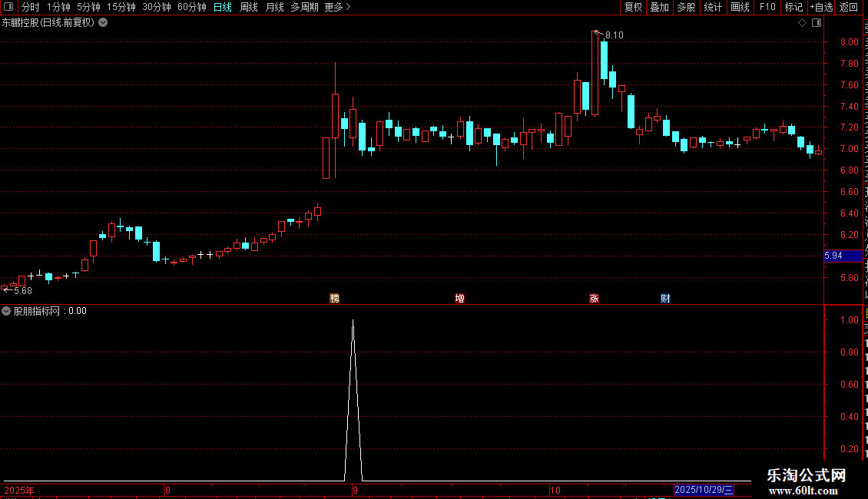Add stock with +自选 button
Screen dimensions: 868x499
(x=821, y=7)
